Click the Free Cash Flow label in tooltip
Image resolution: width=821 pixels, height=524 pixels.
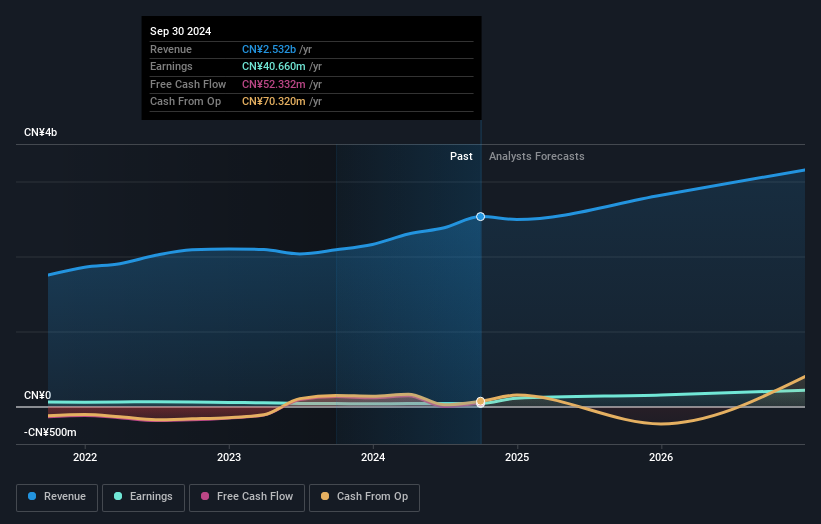pyautogui.click(x=188, y=84)
